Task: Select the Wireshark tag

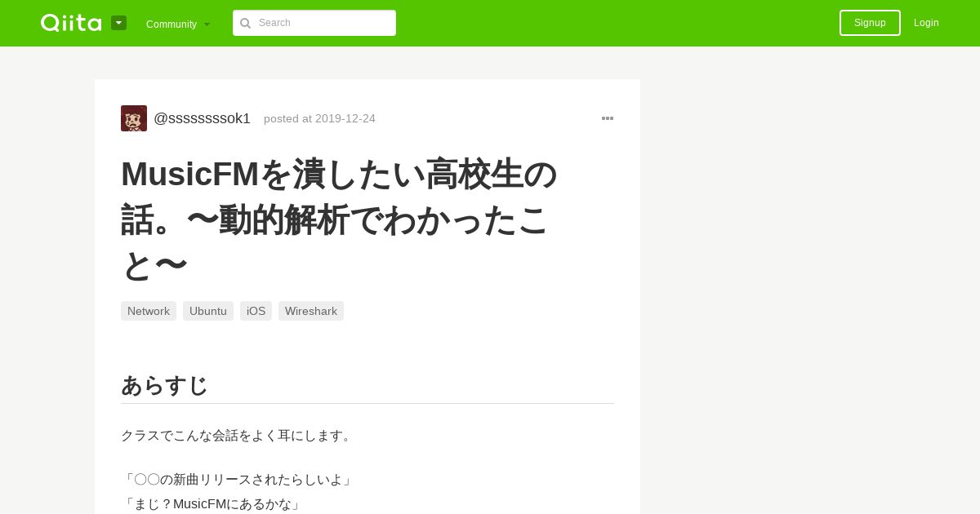Action: click(x=311, y=311)
